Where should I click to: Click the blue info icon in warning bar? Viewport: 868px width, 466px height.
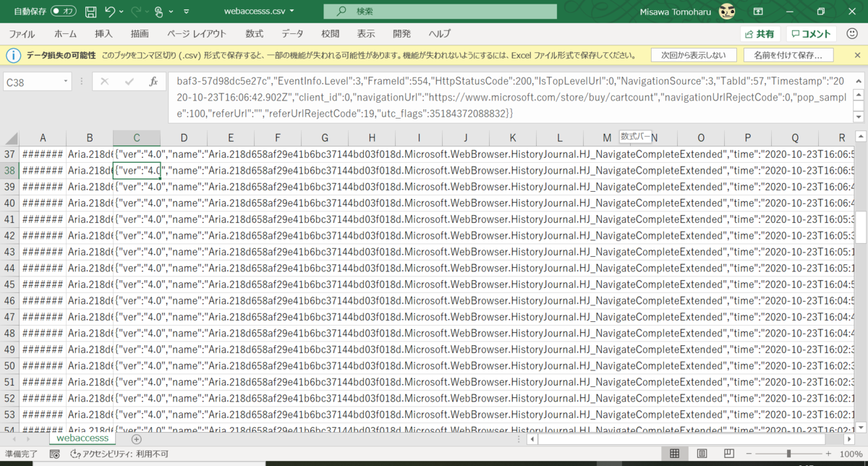coord(14,55)
